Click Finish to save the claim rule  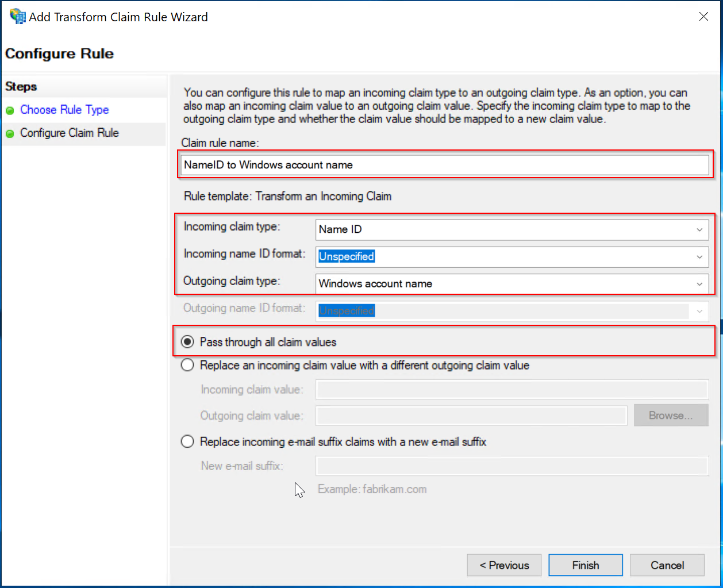[585, 565]
